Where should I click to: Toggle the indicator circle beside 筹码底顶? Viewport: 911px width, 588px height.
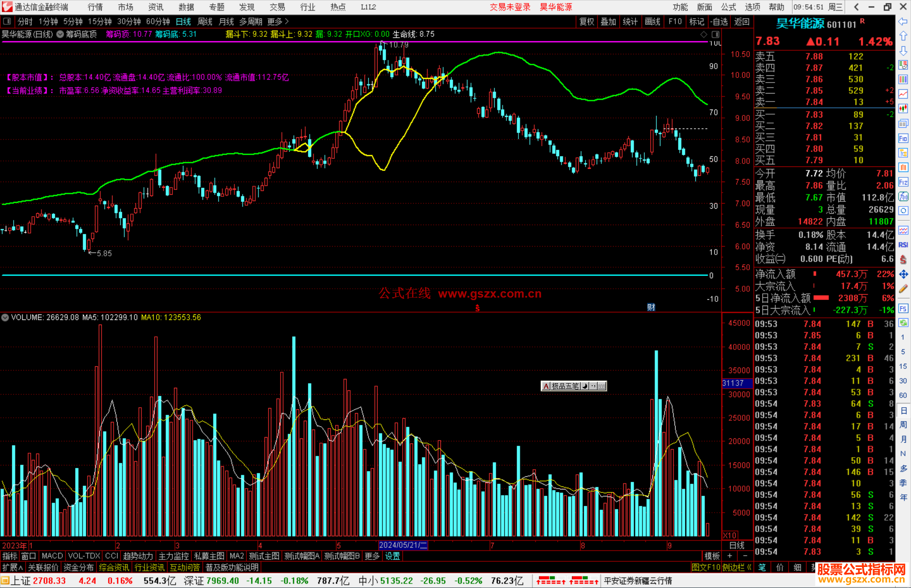pos(60,34)
